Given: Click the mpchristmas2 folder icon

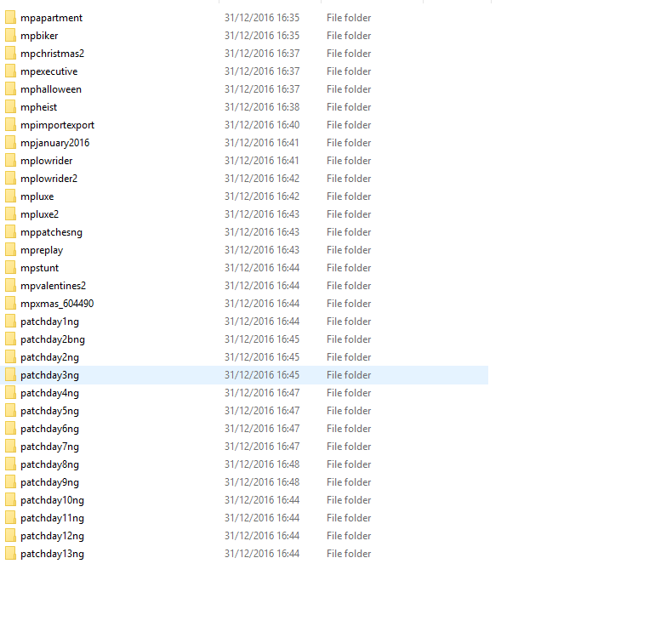Looking at the screenshot, I should 11,54.
